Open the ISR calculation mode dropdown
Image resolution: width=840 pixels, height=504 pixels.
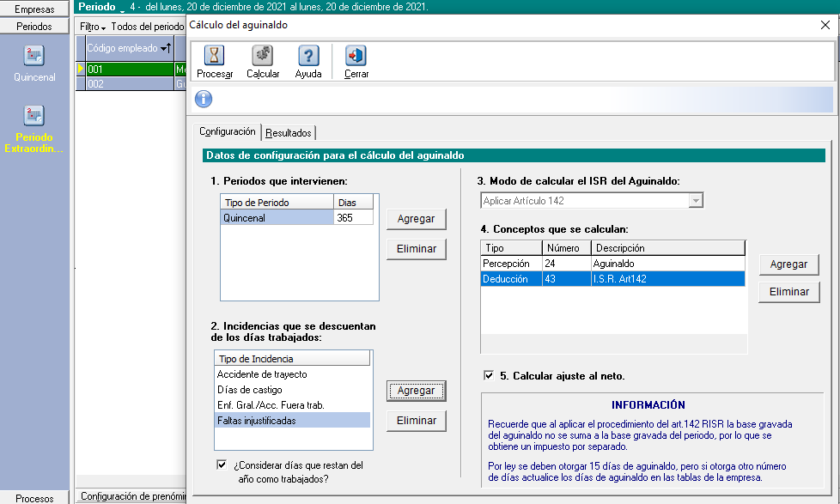click(696, 201)
